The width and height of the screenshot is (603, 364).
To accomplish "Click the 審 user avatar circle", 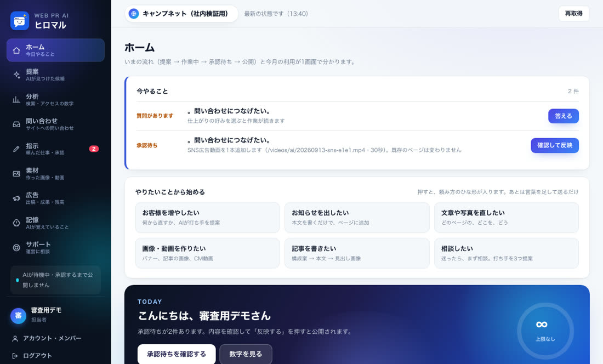I will click(x=18, y=316).
